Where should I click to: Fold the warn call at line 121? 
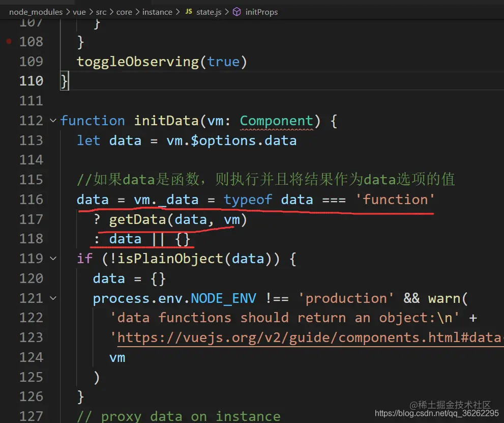tap(53, 298)
